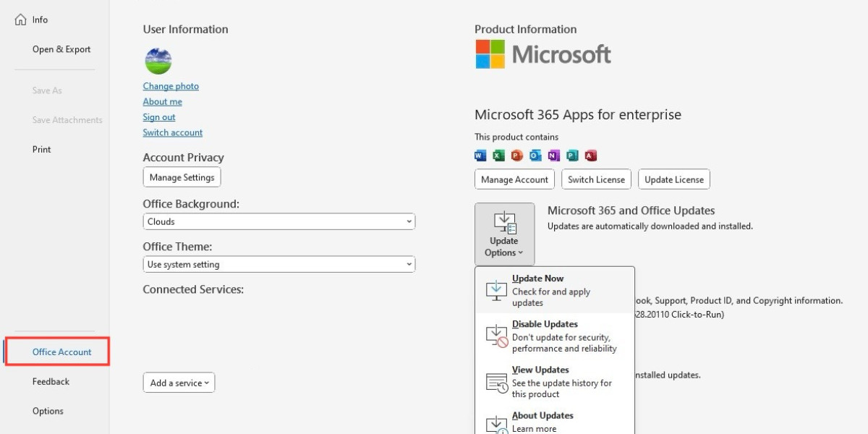Click the Word app icon

coord(480,156)
